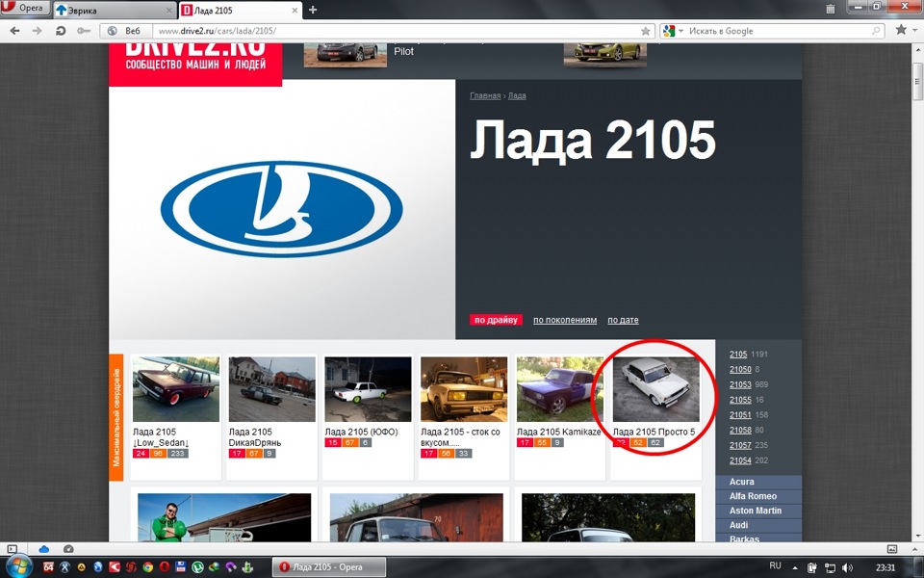Go back with the browser back arrow
924x578 pixels.
[x=14, y=31]
